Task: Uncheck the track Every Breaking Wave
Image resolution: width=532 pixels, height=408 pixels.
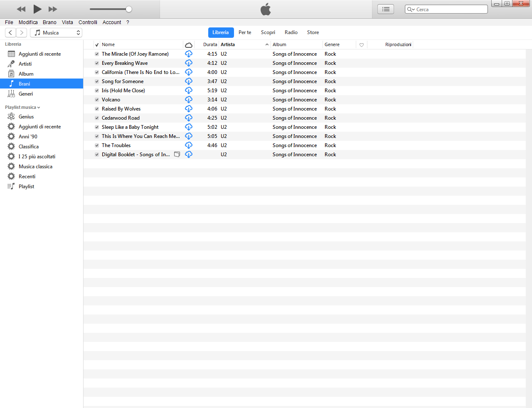Action: tap(96, 63)
